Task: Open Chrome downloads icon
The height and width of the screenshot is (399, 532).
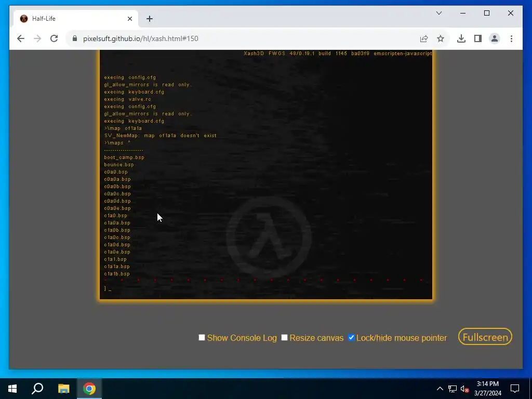Action: 461,38
